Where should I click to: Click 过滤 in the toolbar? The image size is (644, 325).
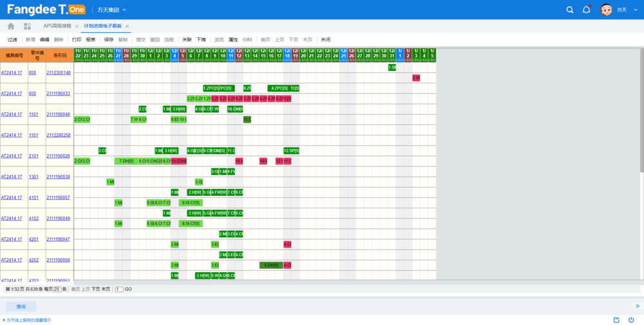tap(12, 40)
